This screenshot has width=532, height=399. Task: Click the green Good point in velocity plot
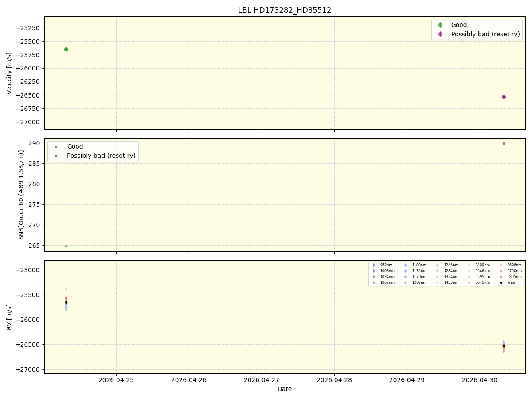point(66,49)
